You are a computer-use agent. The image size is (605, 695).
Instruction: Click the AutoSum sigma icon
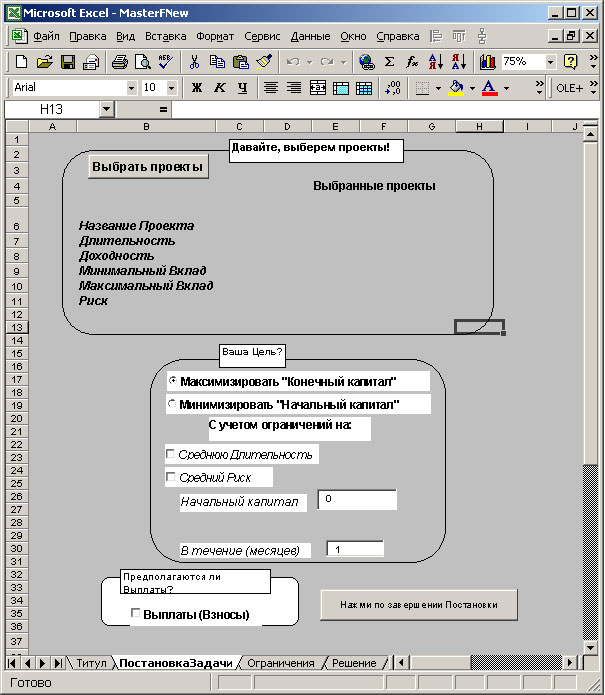click(389, 62)
